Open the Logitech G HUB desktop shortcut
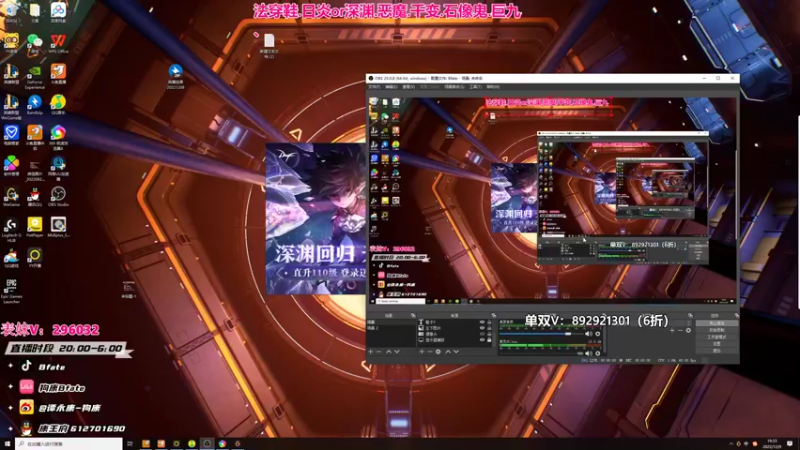 11,229
